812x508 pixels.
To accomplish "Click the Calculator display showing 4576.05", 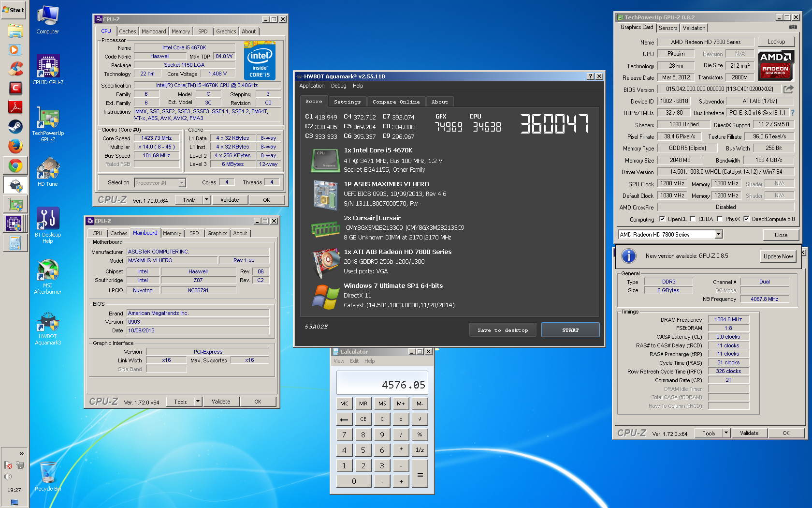I will 382,383.
